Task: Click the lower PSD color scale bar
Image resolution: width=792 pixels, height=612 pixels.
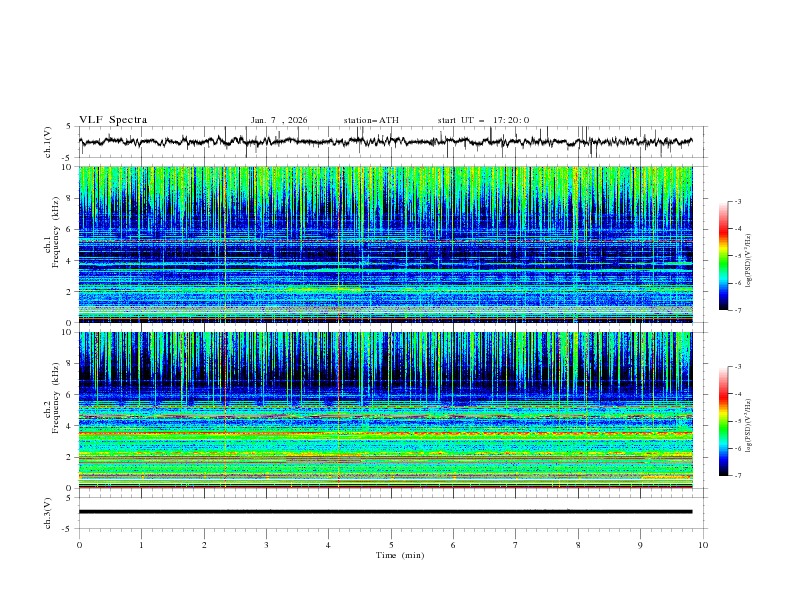Action: coord(723,421)
